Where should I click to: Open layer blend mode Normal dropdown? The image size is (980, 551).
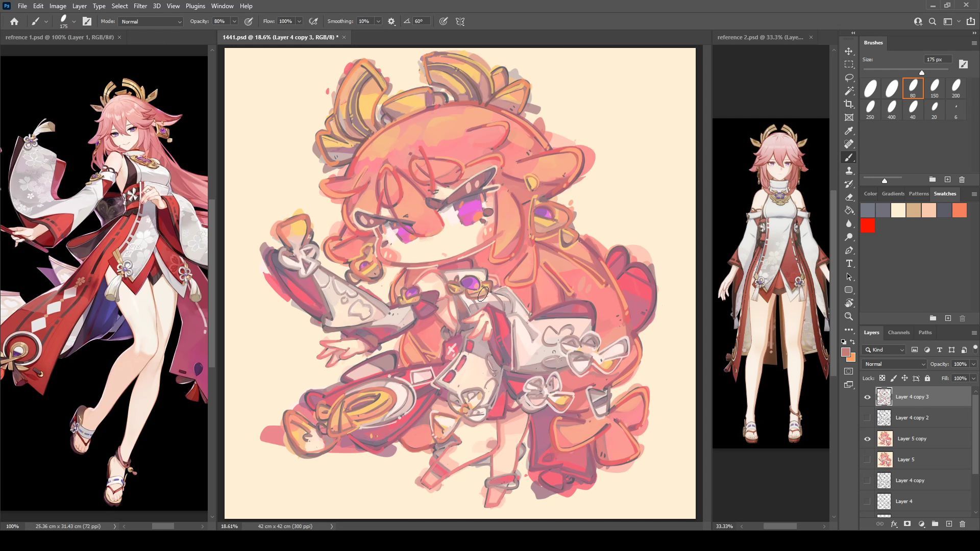(x=894, y=364)
